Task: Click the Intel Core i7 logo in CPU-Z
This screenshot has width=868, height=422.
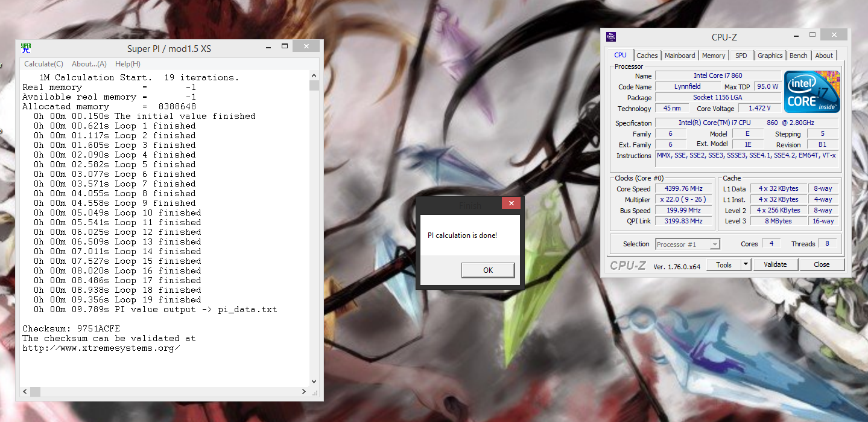Action: pyautogui.click(x=812, y=91)
